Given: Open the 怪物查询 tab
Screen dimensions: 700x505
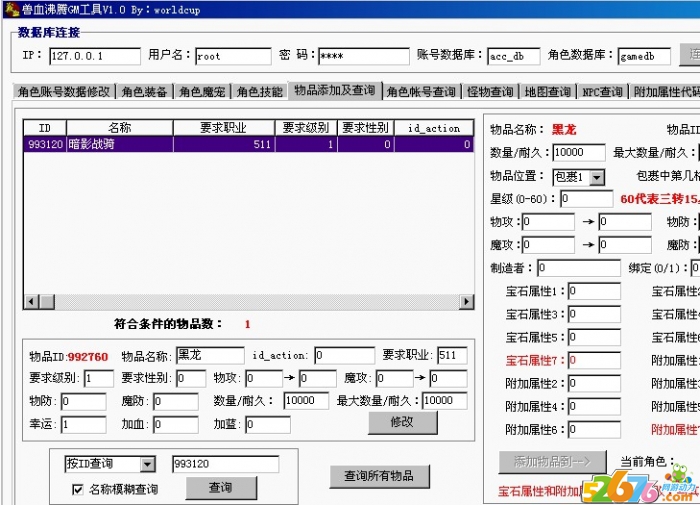Looking at the screenshot, I should point(490,92).
